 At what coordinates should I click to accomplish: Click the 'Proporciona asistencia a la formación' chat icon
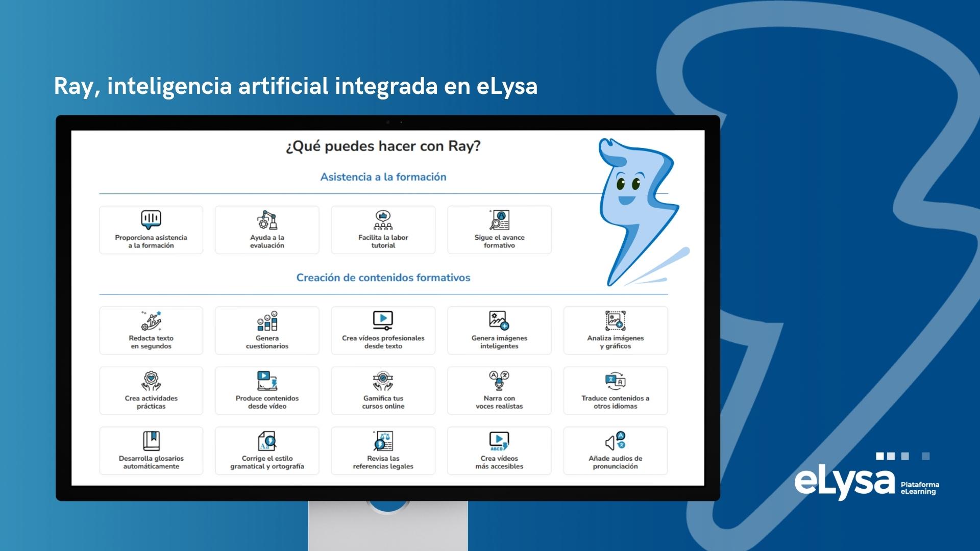click(151, 219)
